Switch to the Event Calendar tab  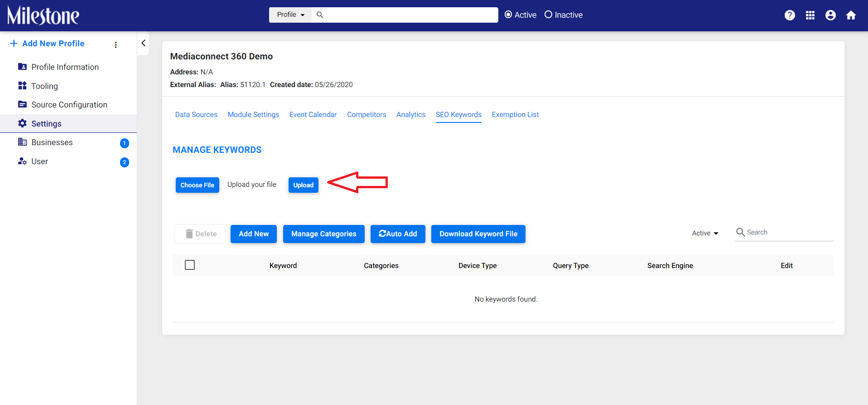coord(313,115)
